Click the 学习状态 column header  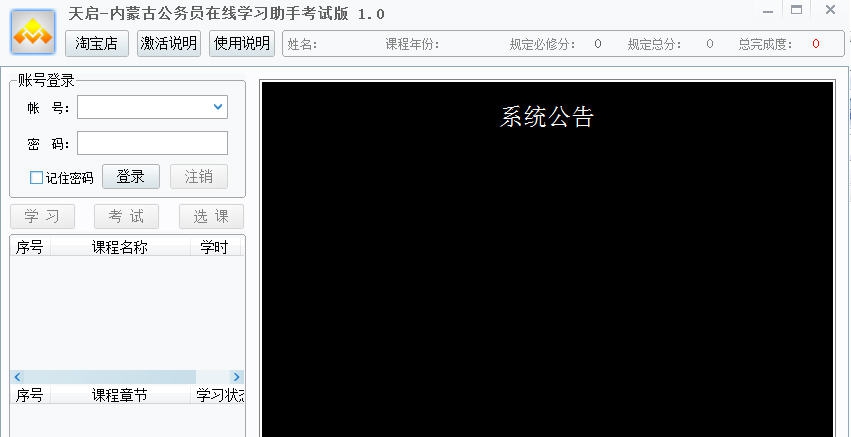218,396
